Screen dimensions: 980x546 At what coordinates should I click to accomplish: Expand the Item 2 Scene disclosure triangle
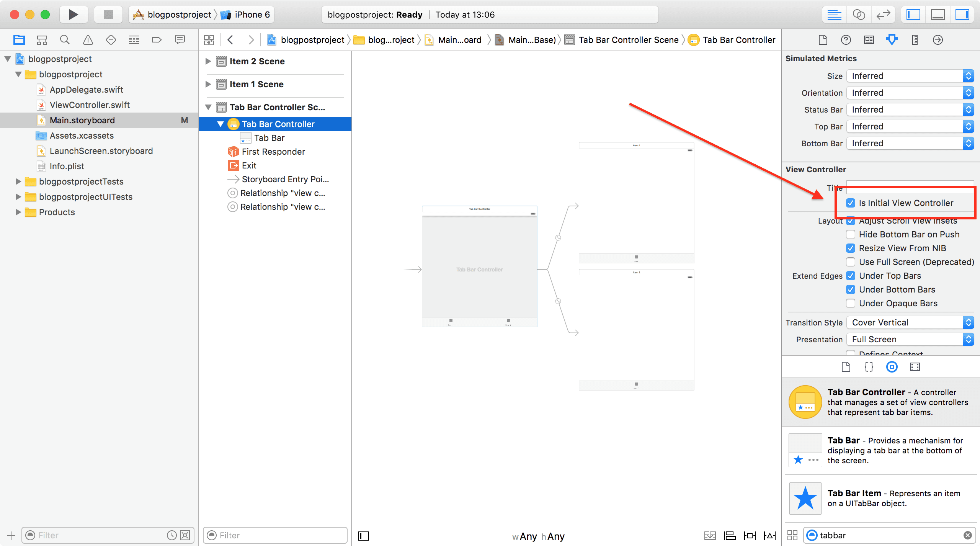(208, 61)
